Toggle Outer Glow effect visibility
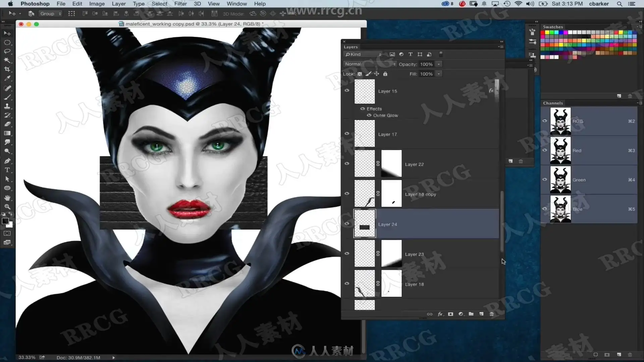 pos(369,115)
